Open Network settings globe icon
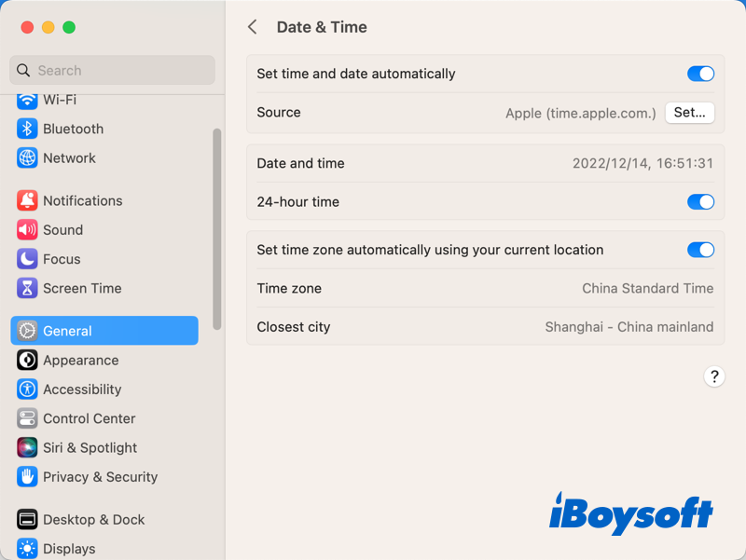746x560 pixels. (27, 157)
